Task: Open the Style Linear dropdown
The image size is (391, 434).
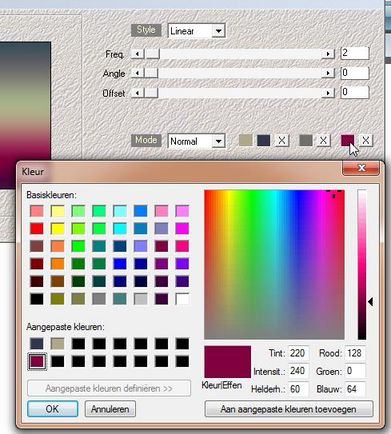Action: [x=218, y=31]
